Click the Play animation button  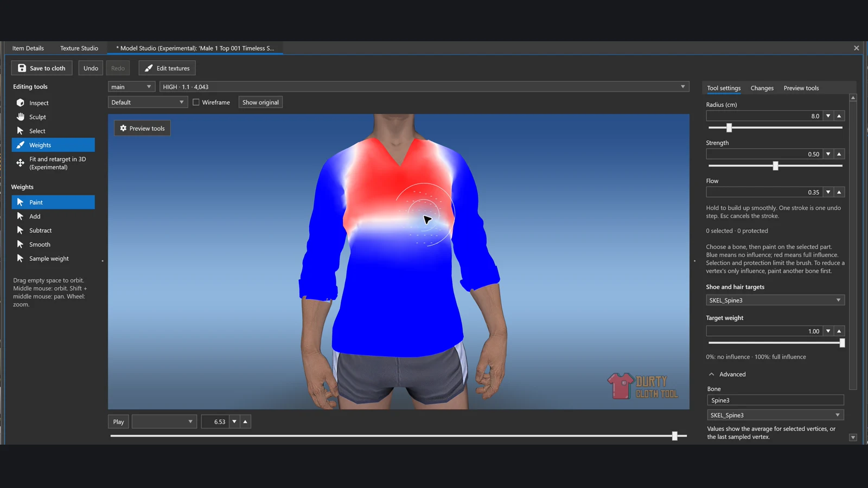(x=118, y=421)
